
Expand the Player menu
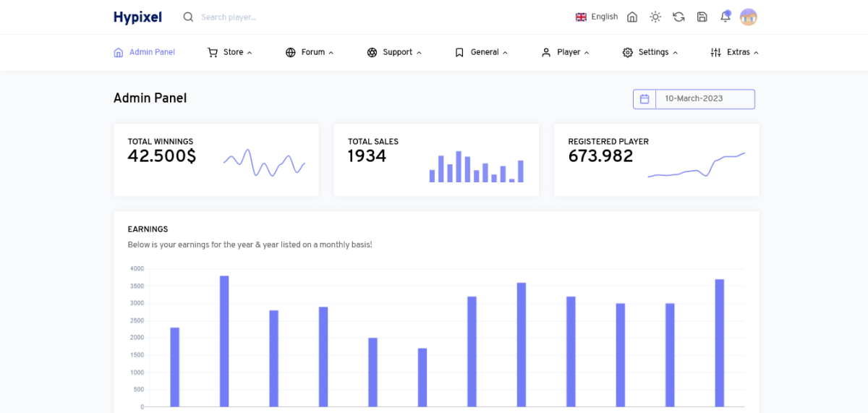pyautogui.click(x=565, y=52)
